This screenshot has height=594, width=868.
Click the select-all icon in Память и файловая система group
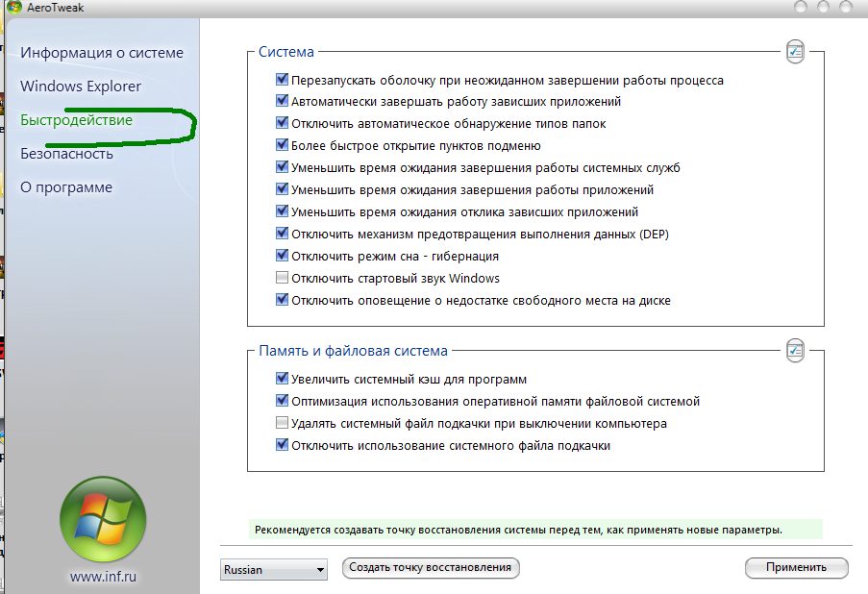[x=796, y=351]
